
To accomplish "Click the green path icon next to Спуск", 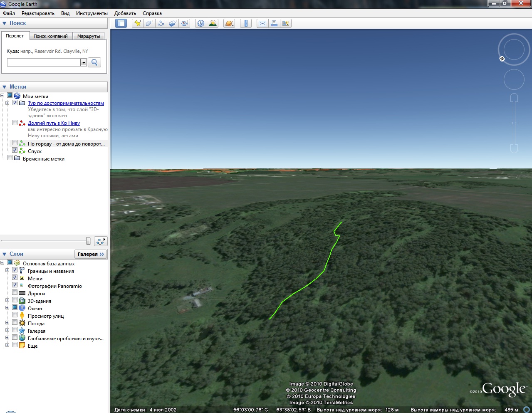I will pos(22,151).
